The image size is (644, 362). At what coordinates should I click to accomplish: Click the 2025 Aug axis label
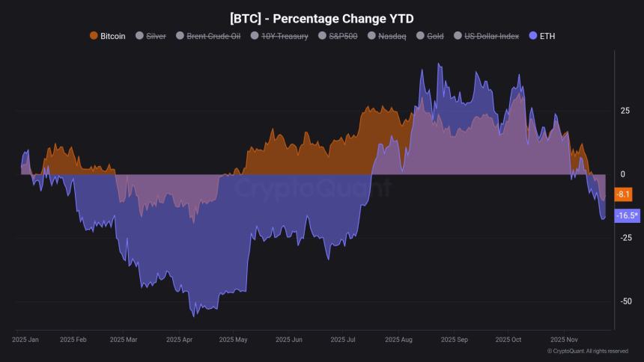(x=398, y=340)
